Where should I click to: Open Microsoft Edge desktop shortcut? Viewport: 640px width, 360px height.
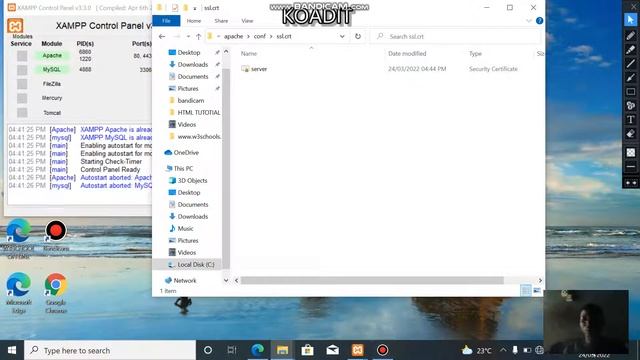coord(19,293)
